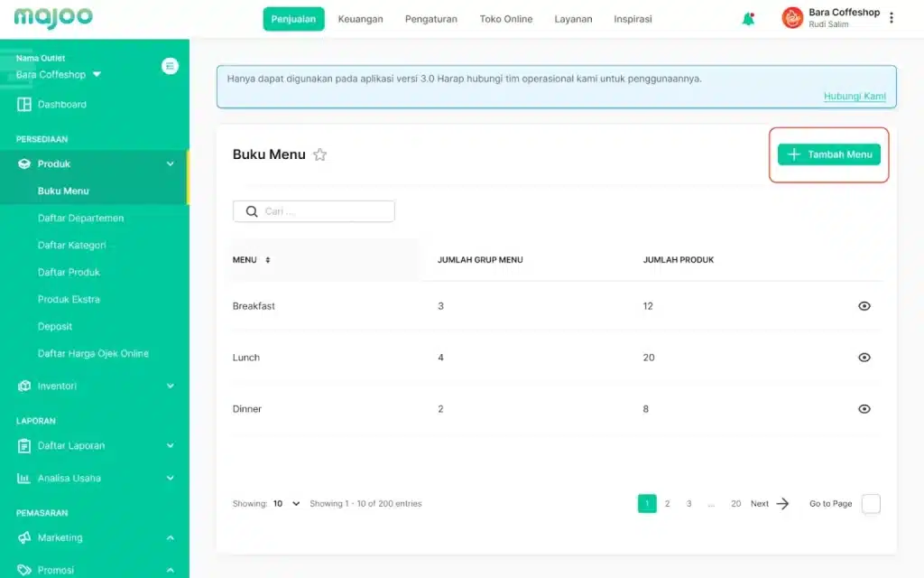This screenshot has width=924, height=578.
Task: Click the Lunch menu name
Action: [245, 358]
